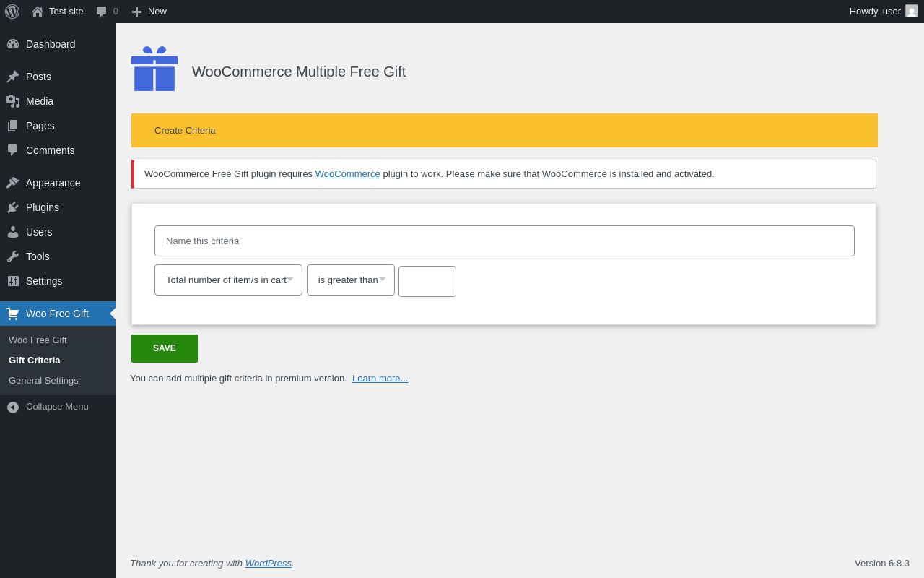924x578 pixels.
Task: Open the Learn more... link
Action: [x=380, y=379]
